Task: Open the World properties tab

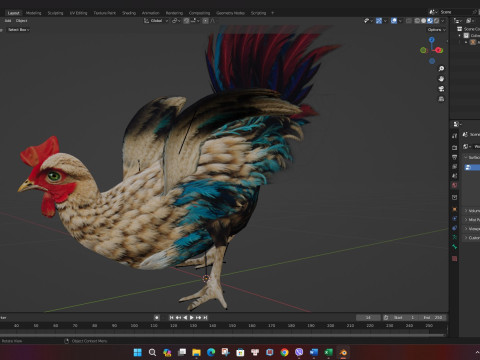Action: tap(454, 185)
